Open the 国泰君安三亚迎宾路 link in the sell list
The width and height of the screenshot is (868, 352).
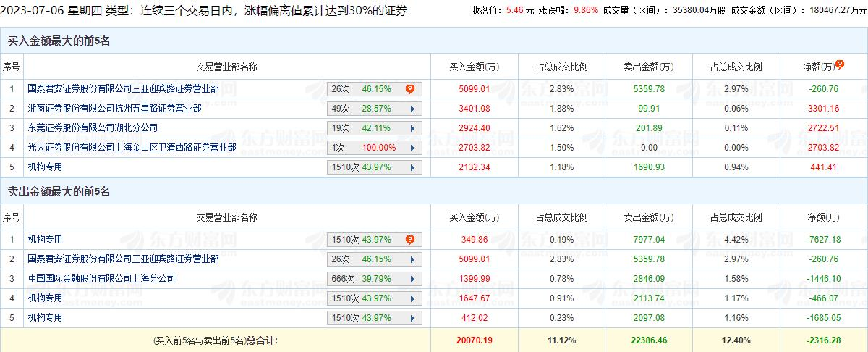pos(123,259)
